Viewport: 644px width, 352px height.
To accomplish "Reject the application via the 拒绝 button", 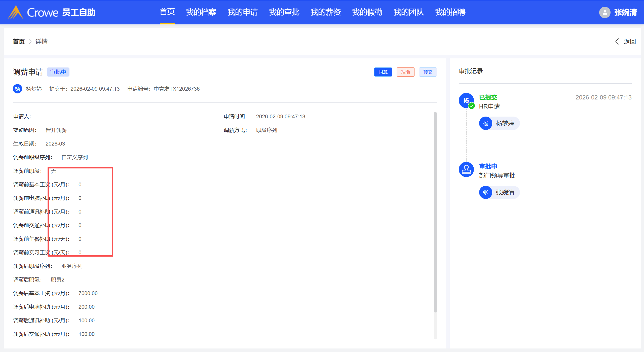I will coord(405,72).
